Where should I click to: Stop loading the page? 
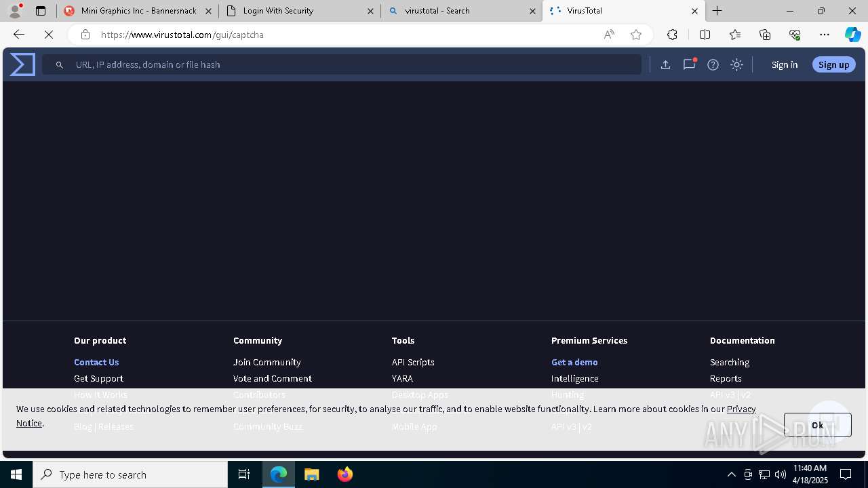[49, 35]
